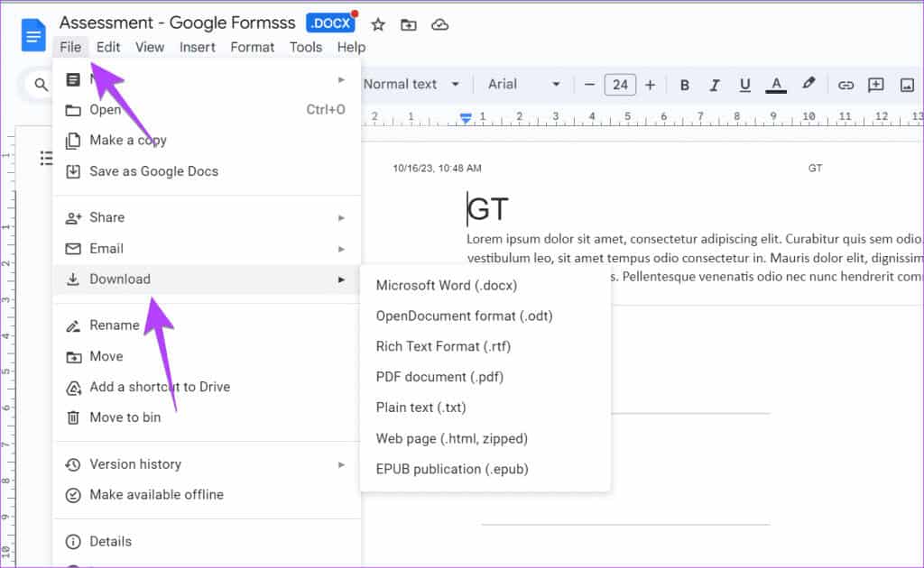Select Make a copy
Image resolution: width=924 pixels, height=568 pixels.
(x=207, y=140)
